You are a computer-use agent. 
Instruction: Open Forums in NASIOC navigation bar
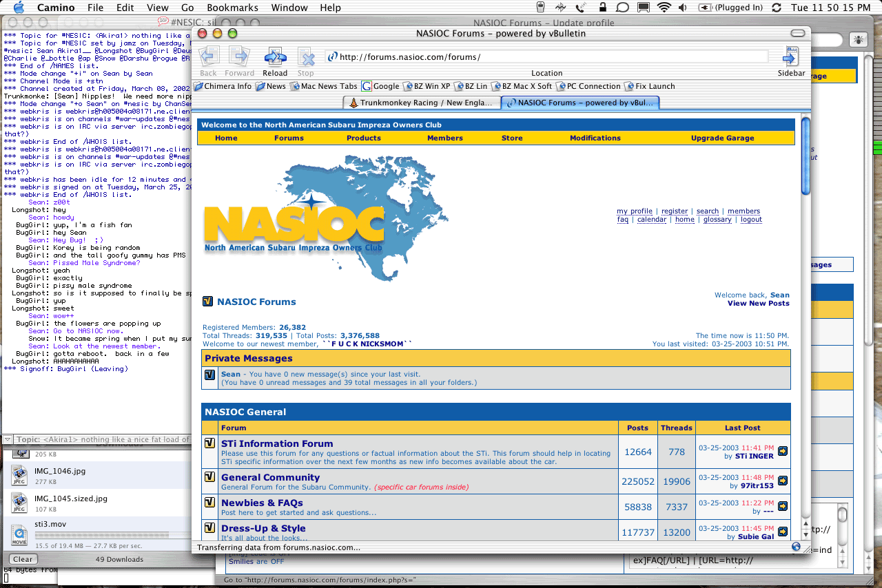click(x=289, y=138)
